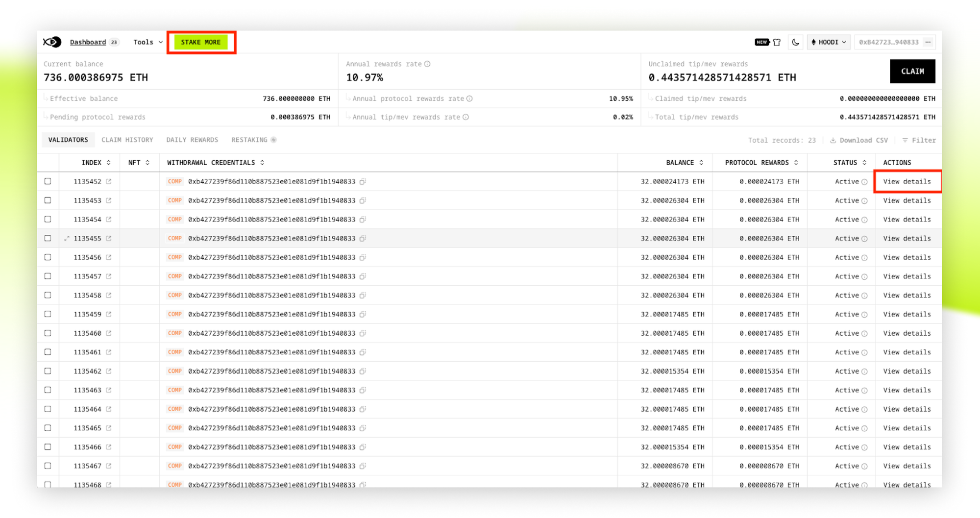Screen dimensions: 980x518
Task: Click the status info icon for validator 1135456
Action: click(x=864, y=258)
